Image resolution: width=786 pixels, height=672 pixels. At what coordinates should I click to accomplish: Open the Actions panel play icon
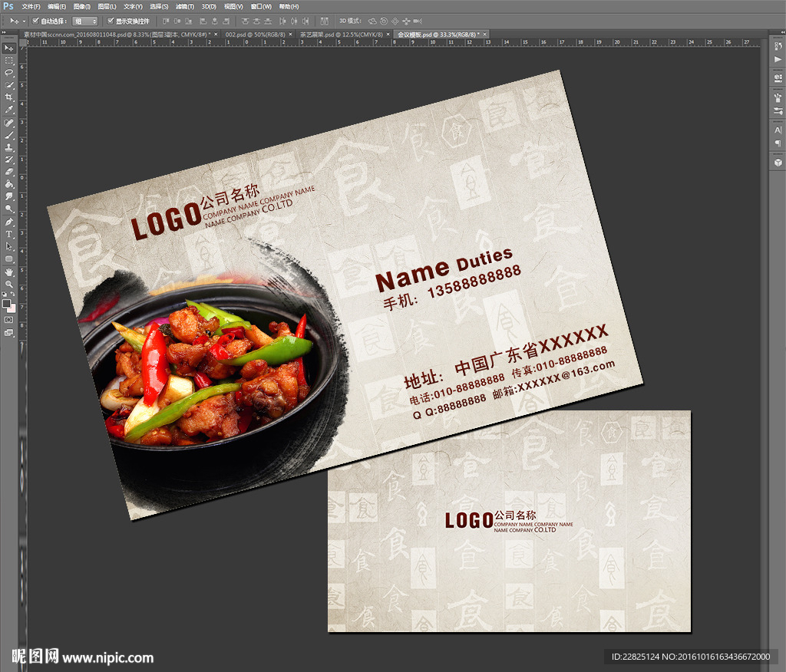[778, 59]
